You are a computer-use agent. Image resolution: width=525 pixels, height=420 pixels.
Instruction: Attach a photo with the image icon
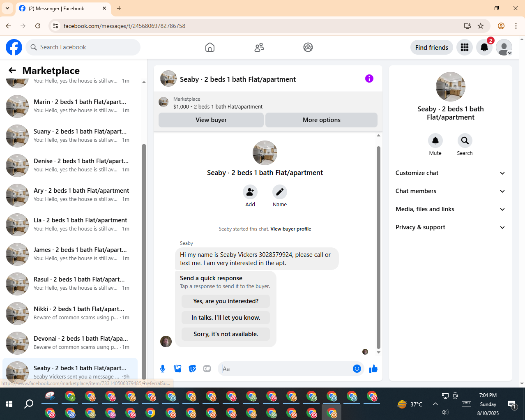coord(177,369)
